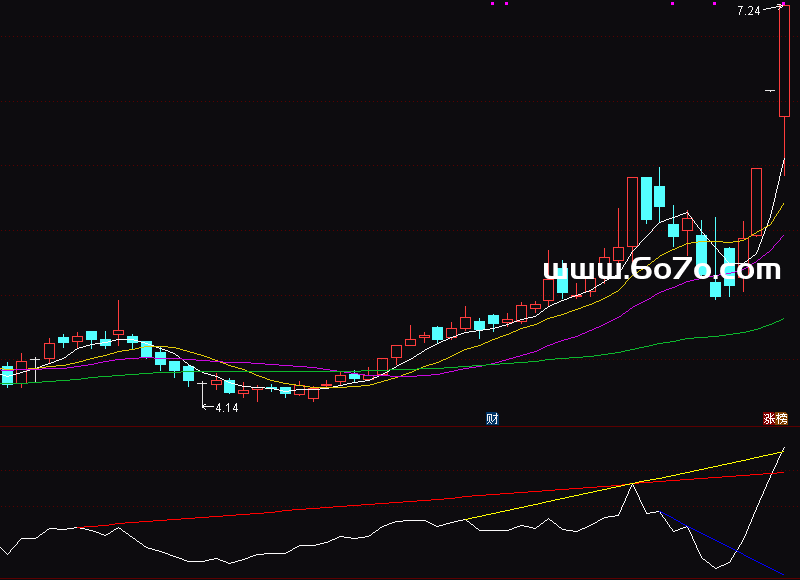Click the leftmost magenta dot at chart top
This screenshot has width=800, height=580.
click(492, 3)
